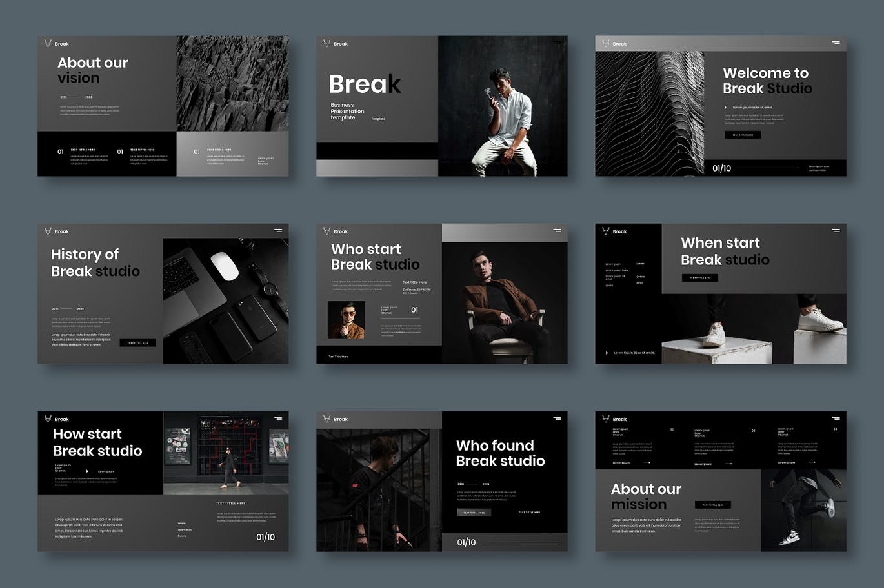The image size is (884, 588).
Task: Open the menu icon on the About our mission slide
Action: pyautogui.click(x=836, y=418)
